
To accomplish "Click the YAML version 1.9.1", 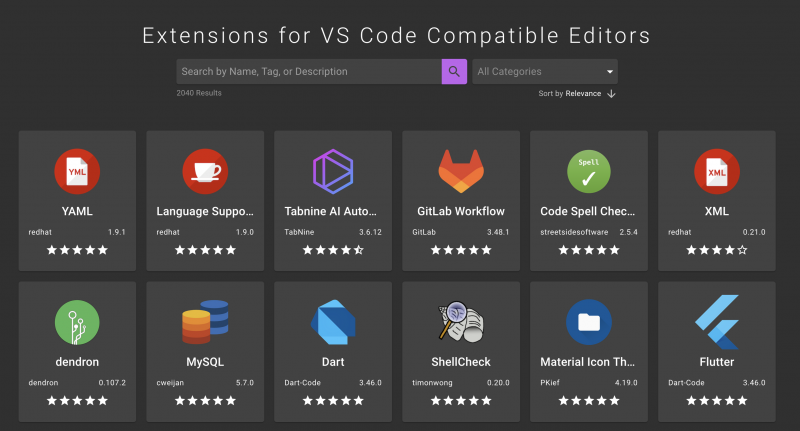I will (x=117, y=232).
